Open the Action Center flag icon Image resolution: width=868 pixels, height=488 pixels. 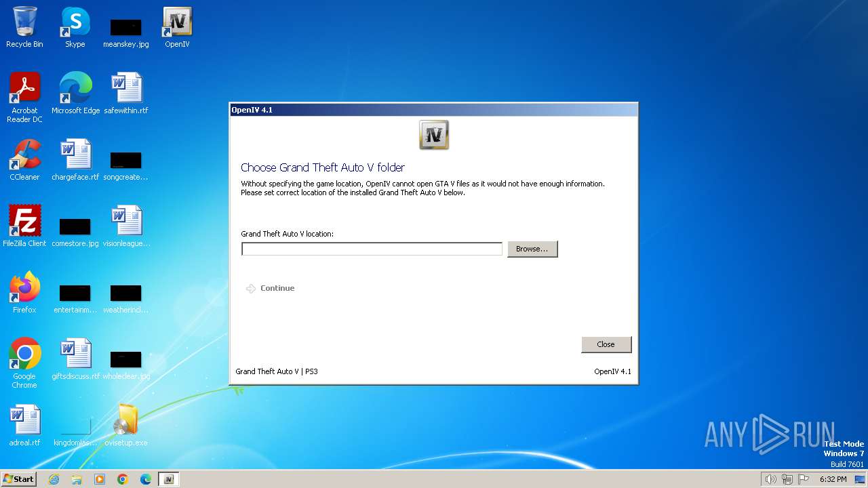(804, 479)
